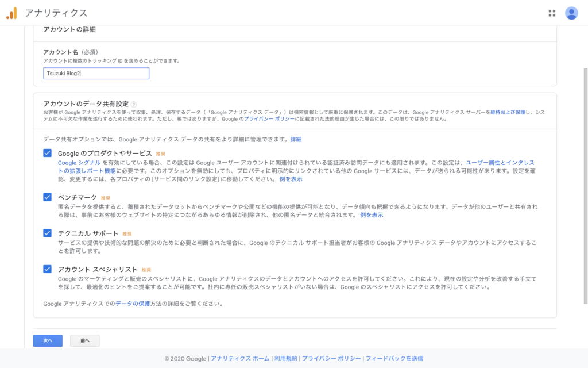The image size is (588, 368).
Task: Open the footer 利用規約 link
Action: [286, 359]
